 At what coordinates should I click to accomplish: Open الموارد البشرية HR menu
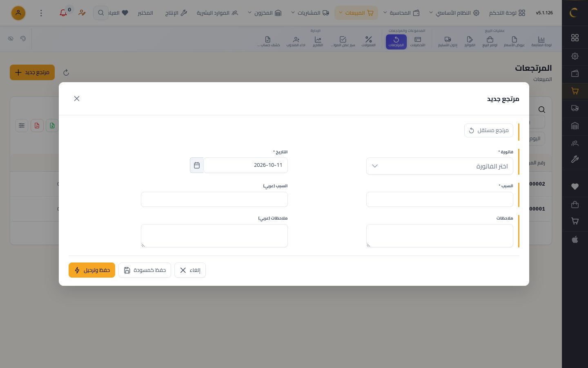pyautogui.click(x=217, y=13)
